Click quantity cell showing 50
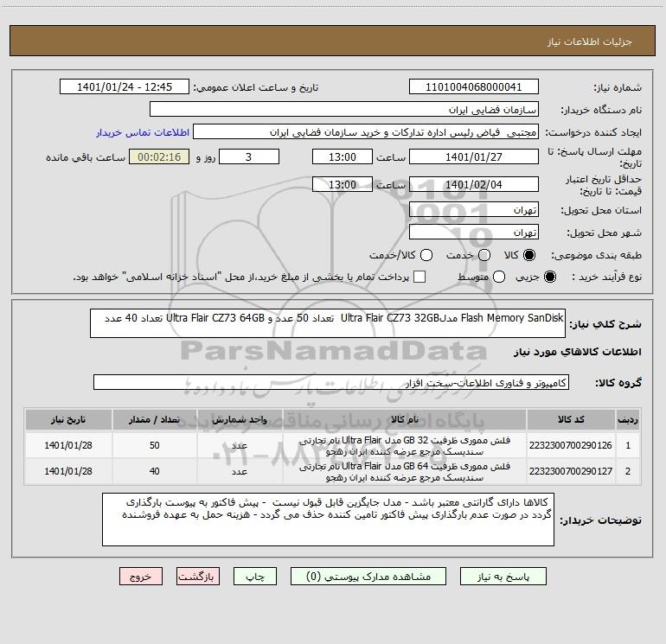Screen dimensions: 666x644 click(155, 445)
